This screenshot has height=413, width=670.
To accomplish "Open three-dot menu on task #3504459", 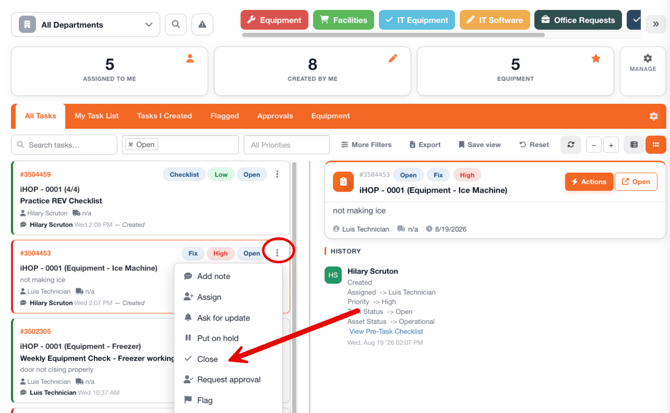I will tap(277, 174).
